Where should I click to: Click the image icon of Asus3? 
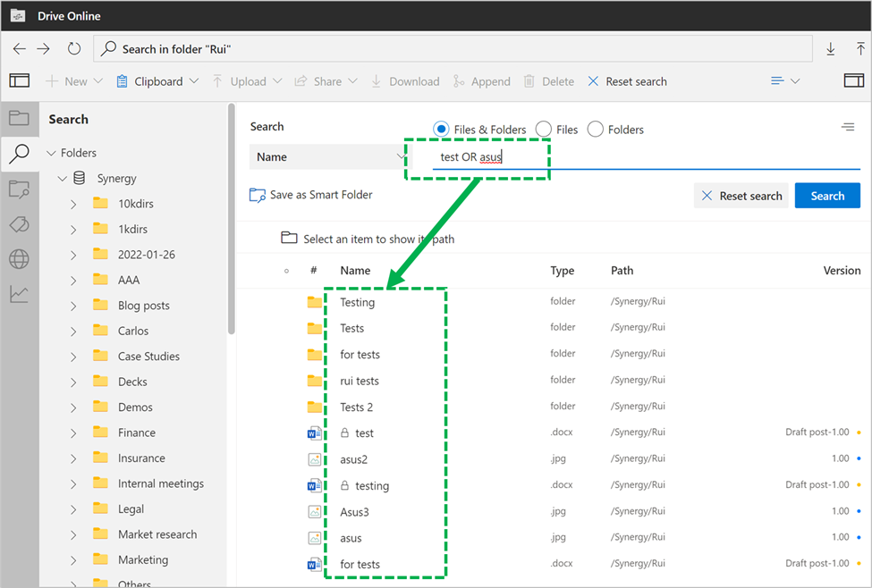click(x=314, y=512)
